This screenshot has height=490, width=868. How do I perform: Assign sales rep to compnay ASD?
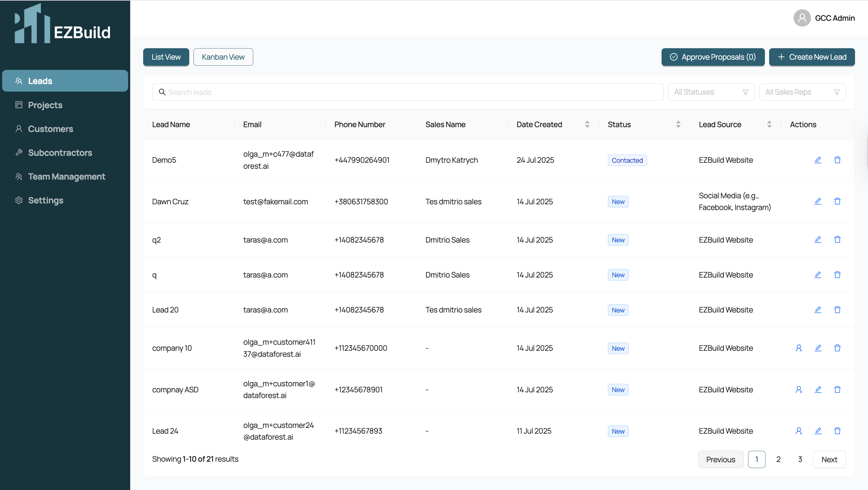(x=799, y=390)
